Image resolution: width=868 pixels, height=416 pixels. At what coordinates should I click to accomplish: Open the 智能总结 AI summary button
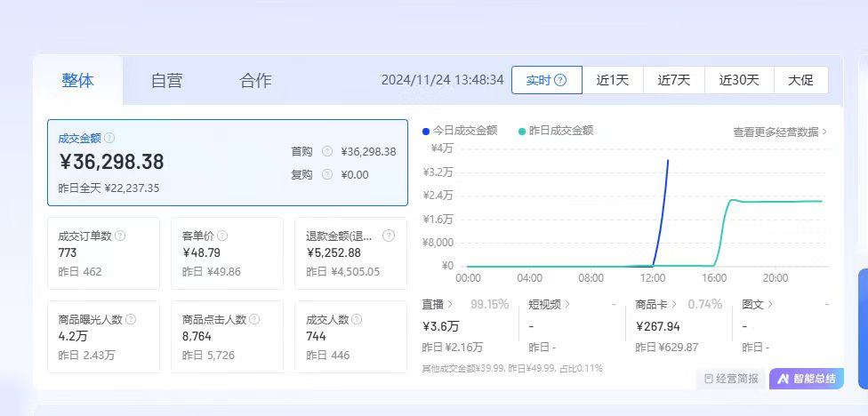pyautogui.click(x=807, y=379)
